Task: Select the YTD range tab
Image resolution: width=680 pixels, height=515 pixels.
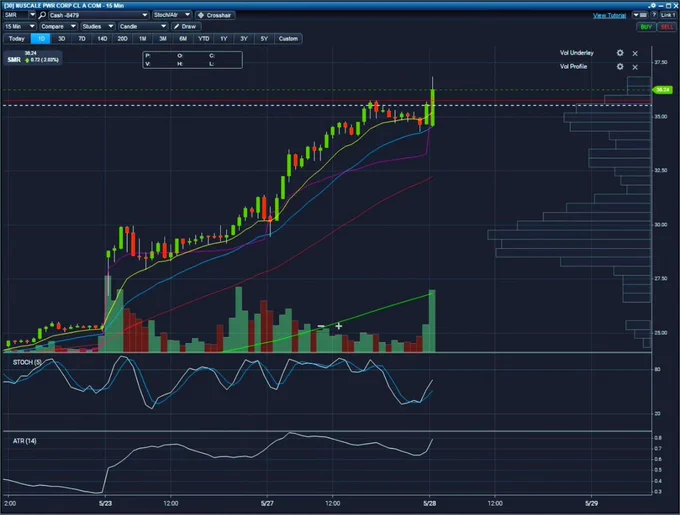Action: tap(203, 39)
